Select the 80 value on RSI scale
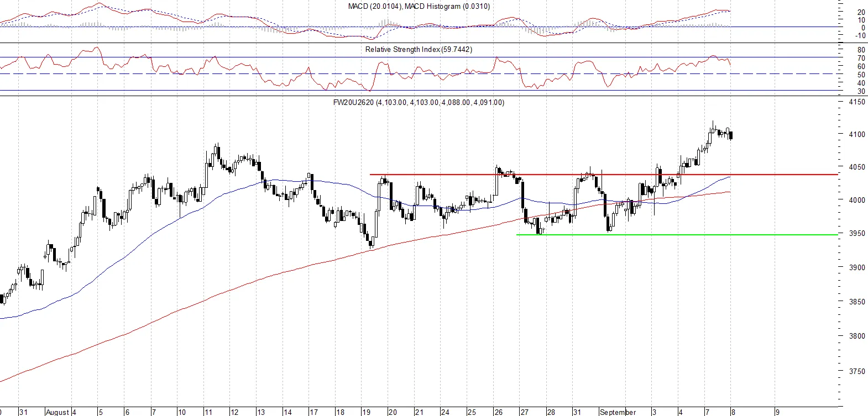This screenshot has width=868, height=416. pos(861,50)
